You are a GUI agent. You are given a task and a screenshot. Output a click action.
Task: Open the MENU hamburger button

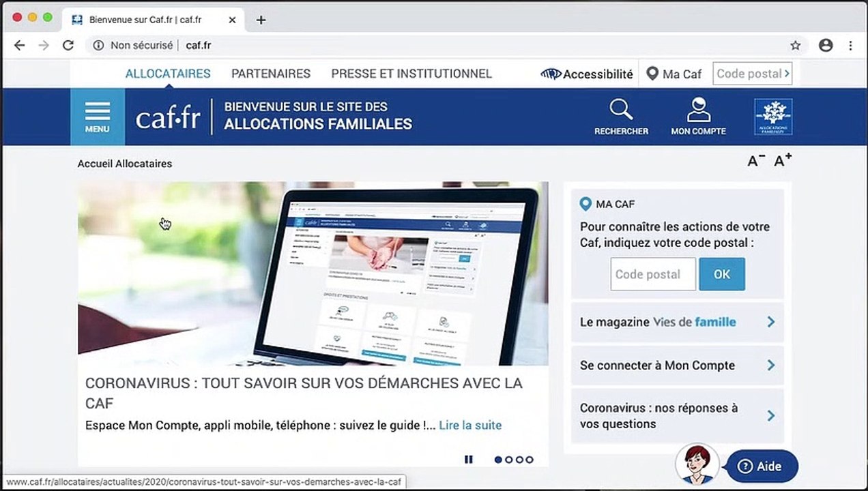point(98,117)
